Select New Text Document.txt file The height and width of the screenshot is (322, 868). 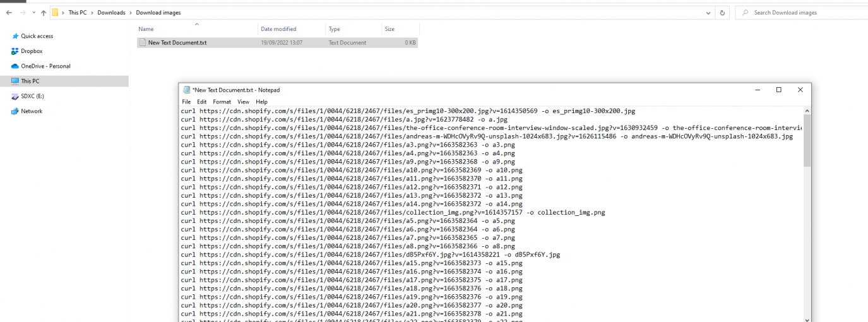177,43
